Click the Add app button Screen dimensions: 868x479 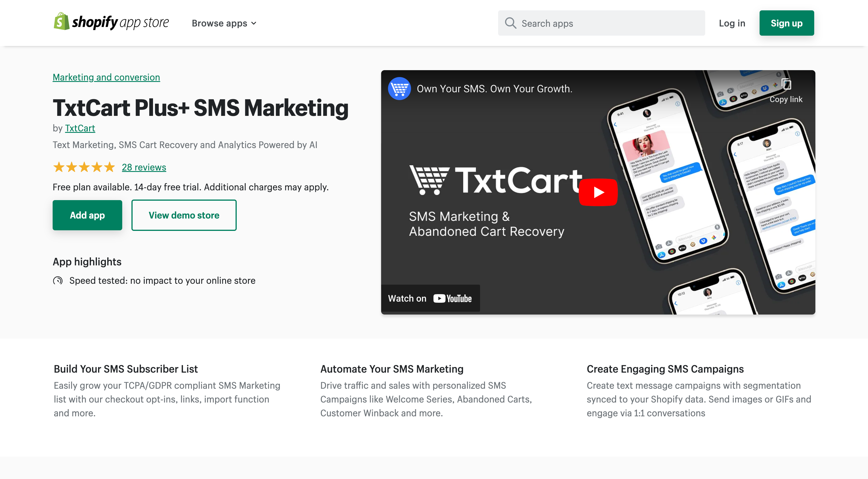coord(87,215)
